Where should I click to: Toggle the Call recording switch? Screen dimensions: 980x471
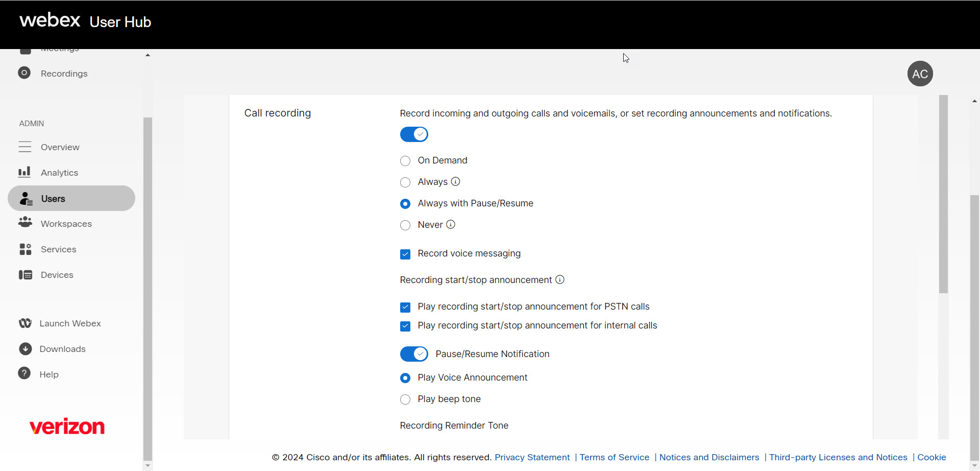click(414, 134)
